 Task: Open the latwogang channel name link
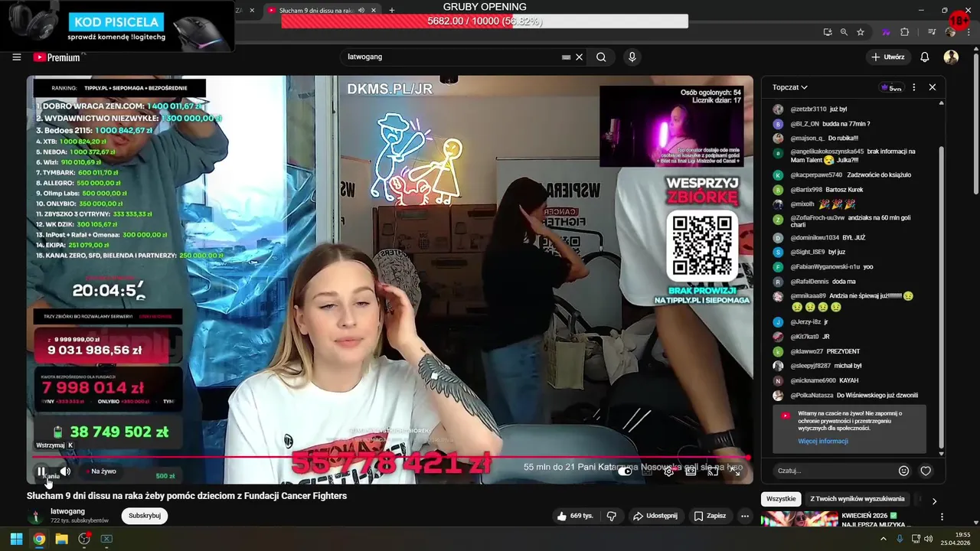pyautogui.click(x=67, y=511)
